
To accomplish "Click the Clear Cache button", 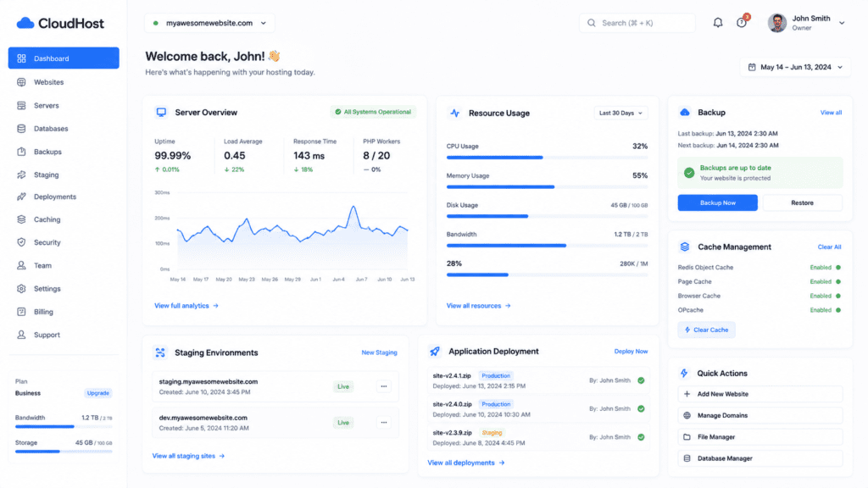I will [706, 330].
